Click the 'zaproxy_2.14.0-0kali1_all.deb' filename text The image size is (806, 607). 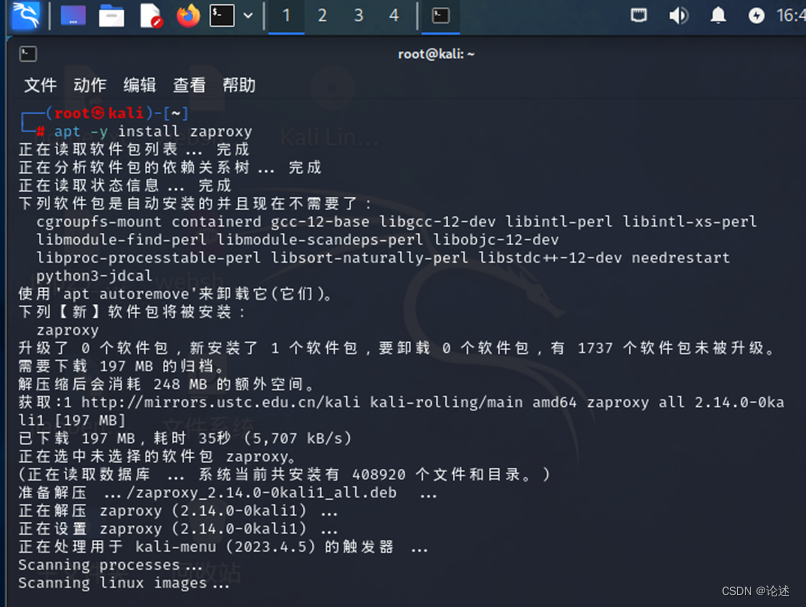click(266, 493)
